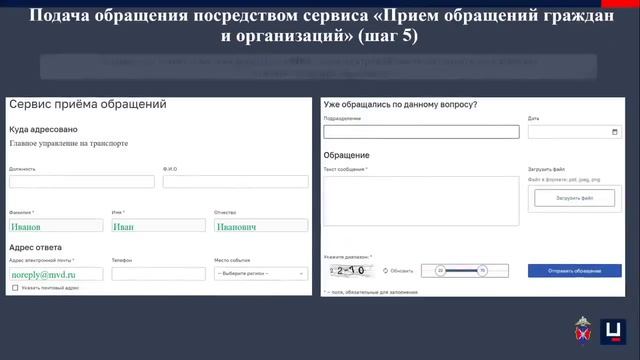Submit with the 'Отправить обращение' button

point(575,271)
